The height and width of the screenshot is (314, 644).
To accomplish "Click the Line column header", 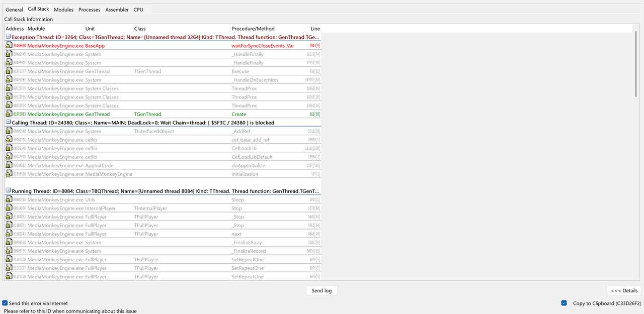I will (x=312, y=29).
